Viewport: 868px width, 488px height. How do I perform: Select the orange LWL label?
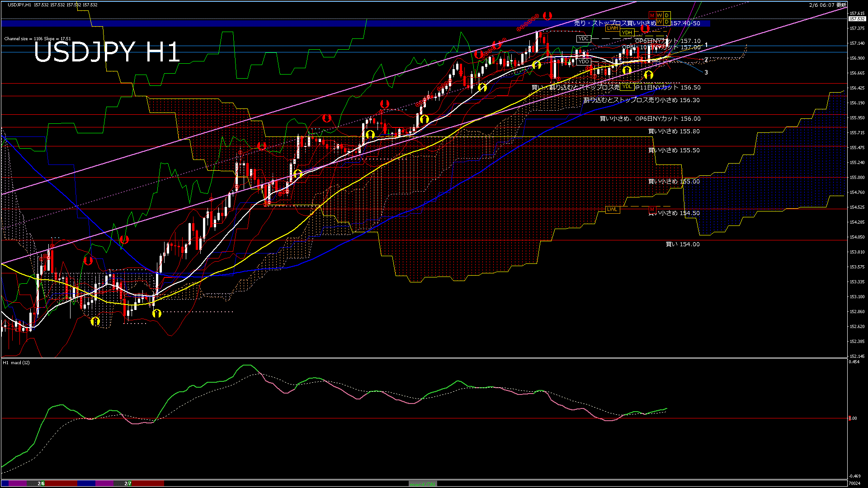coord(612,210)
